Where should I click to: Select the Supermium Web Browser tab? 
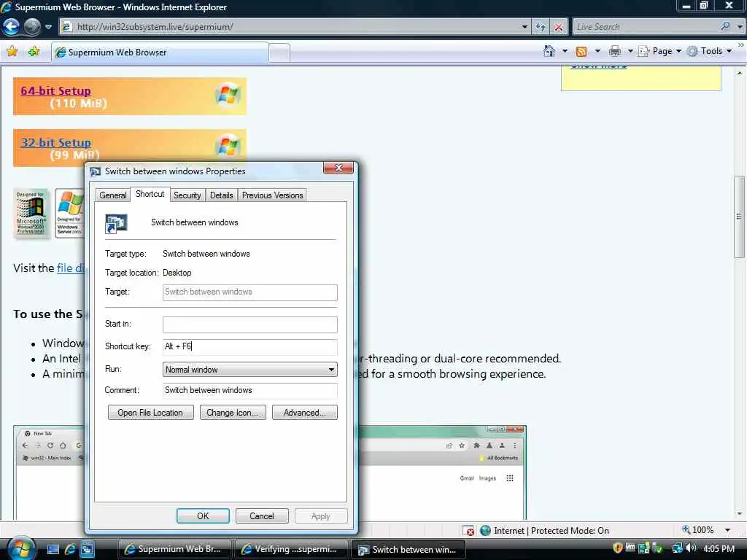point(160,52)
